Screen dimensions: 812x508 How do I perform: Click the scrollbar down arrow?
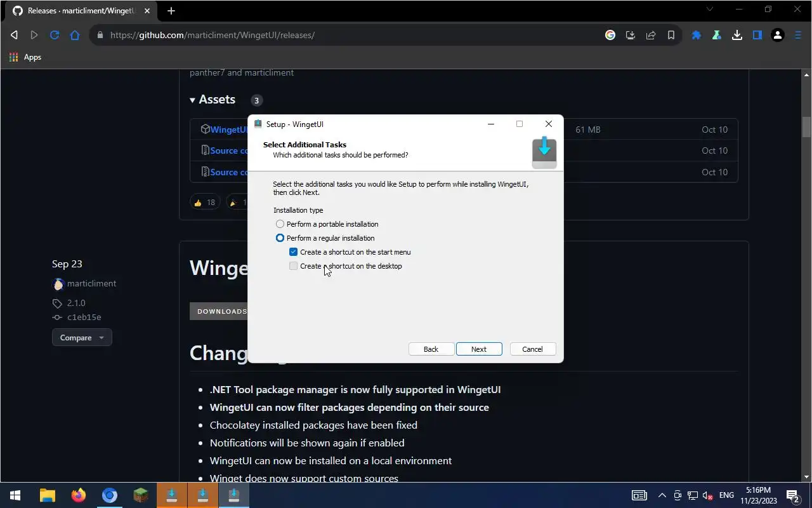[806, 477]
